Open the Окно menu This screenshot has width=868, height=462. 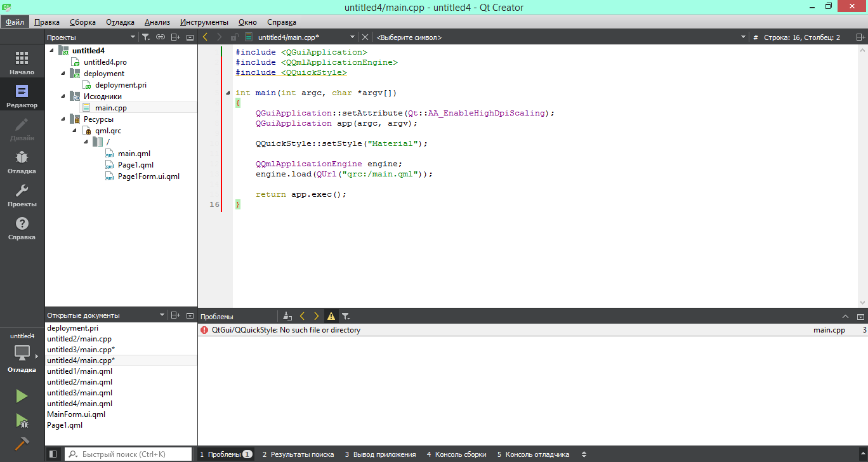[x=247, y=22]
